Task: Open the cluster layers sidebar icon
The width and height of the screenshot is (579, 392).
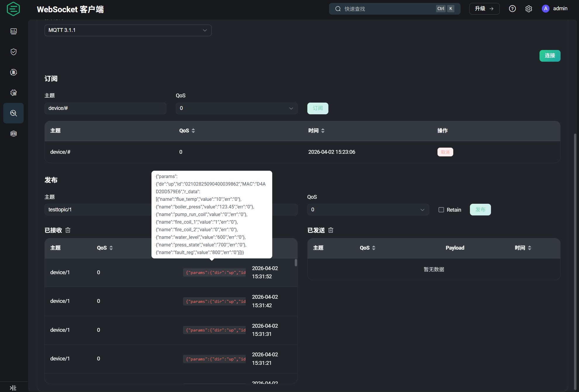Action: (x=13, y=134)
